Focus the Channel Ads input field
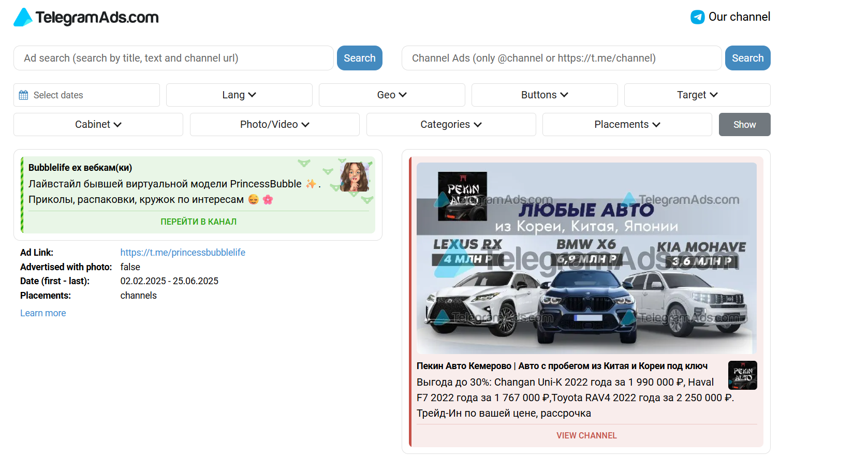 (x=562, y=58)
